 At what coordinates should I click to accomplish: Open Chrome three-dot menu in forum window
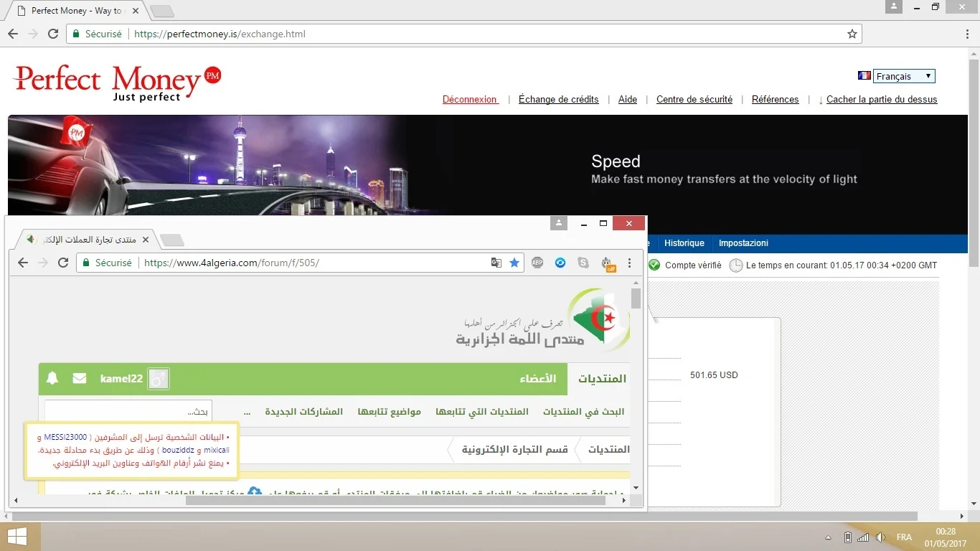point(630,263)
